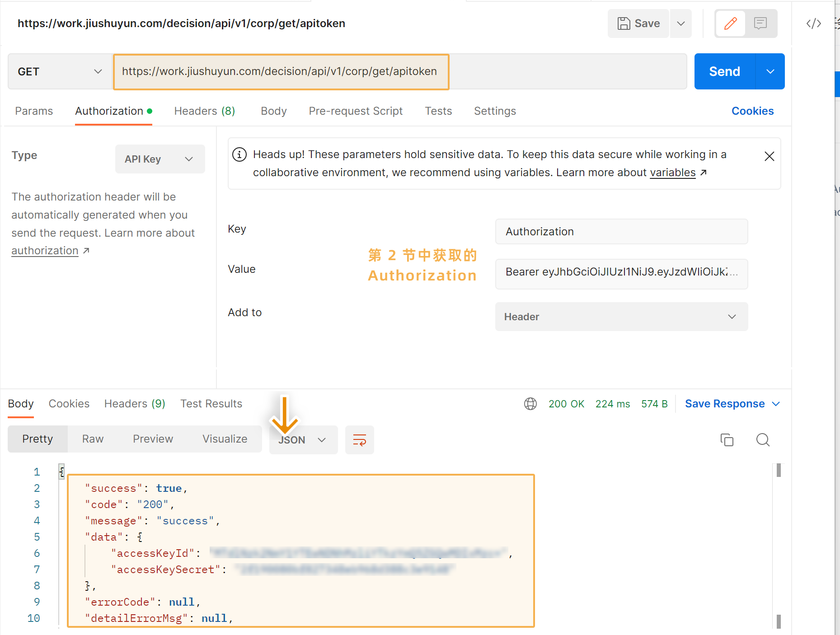The width and height of the screenshot is (840, 635).
Task: Switch to Raw response view
Action: [x=93, y=439]
